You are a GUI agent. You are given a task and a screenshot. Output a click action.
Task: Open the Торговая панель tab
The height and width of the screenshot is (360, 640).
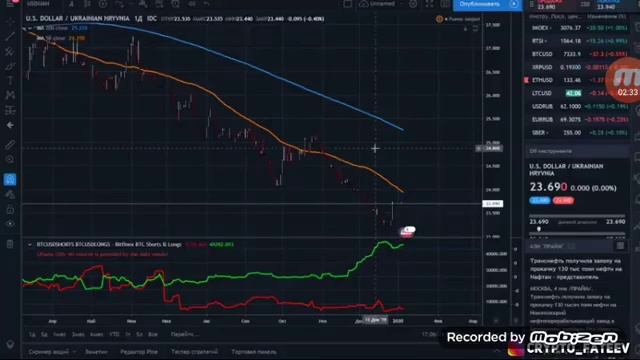tap(254, 351)
